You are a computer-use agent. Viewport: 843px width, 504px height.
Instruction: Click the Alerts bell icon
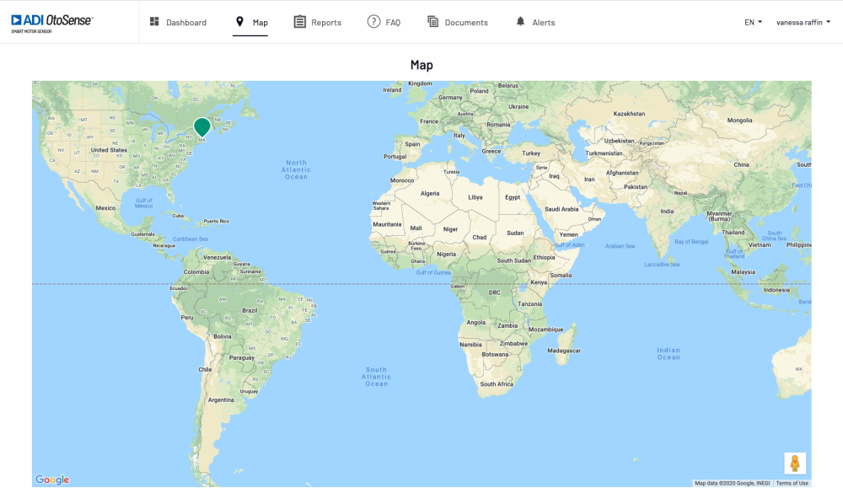point(520,22)
